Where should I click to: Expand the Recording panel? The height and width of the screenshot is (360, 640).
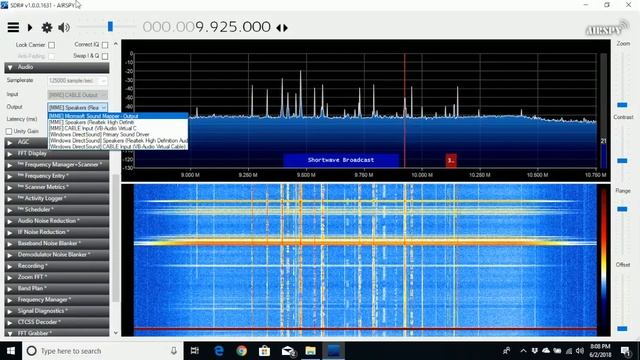pyautogui.click(x=57, y=266)
